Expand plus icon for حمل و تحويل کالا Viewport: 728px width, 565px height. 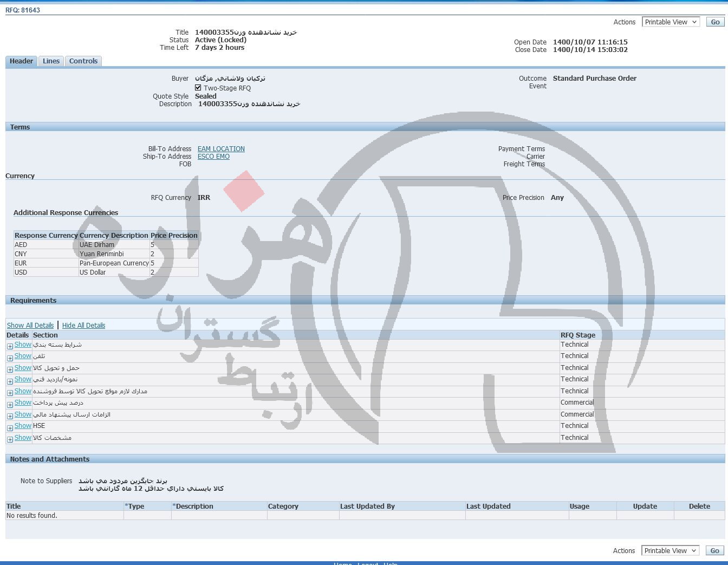click(10, 369)
